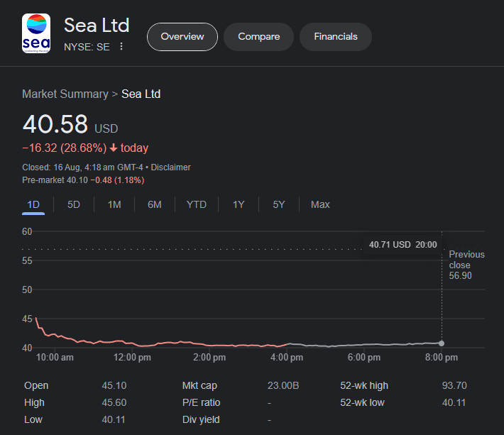Select the 1D chart range
This screenshot has width=504, height=435.
click(33, 204)
